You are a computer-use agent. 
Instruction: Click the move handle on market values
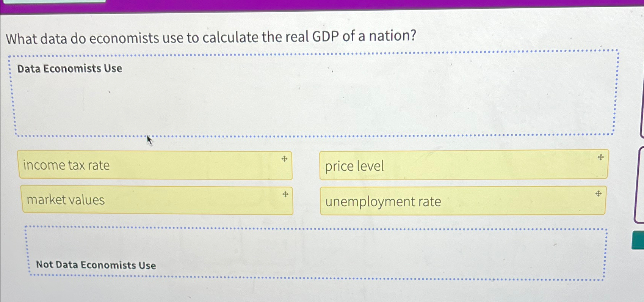[x=285, y=194]
